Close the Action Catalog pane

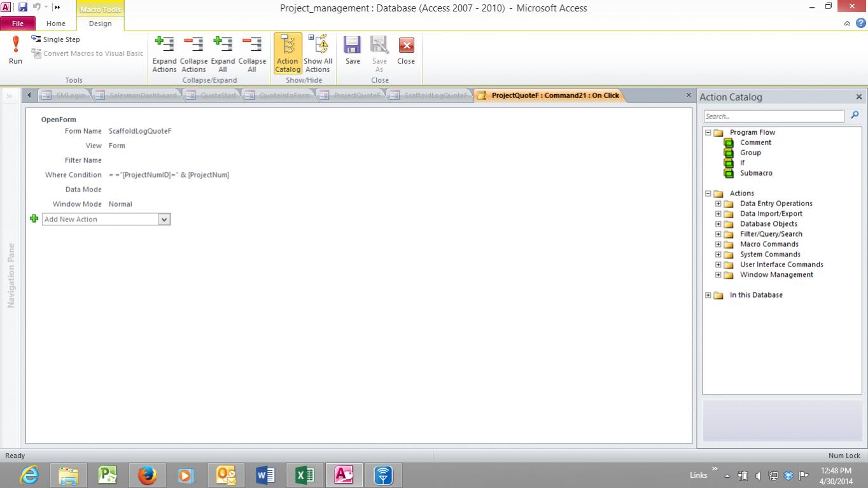(859, 97)
